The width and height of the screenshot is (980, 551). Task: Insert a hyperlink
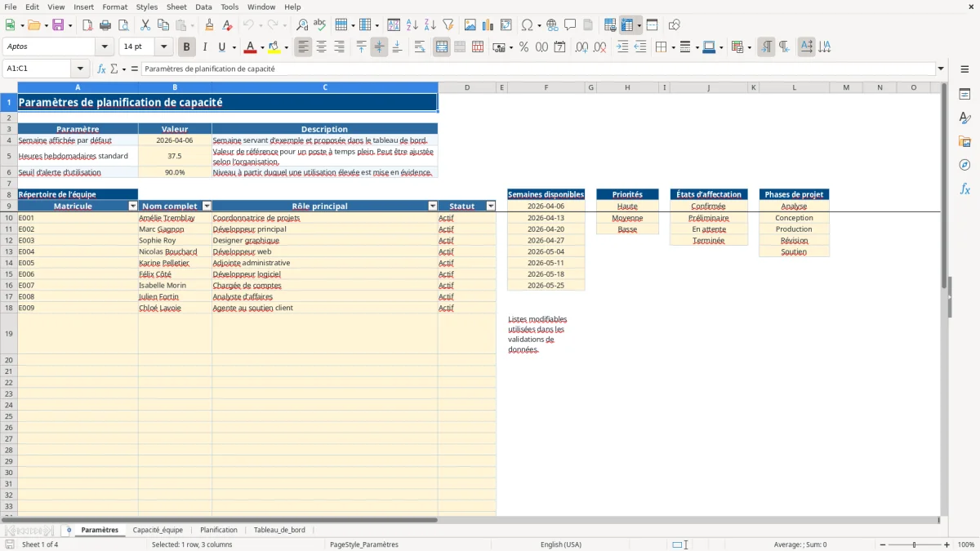[x=552, y=25]
